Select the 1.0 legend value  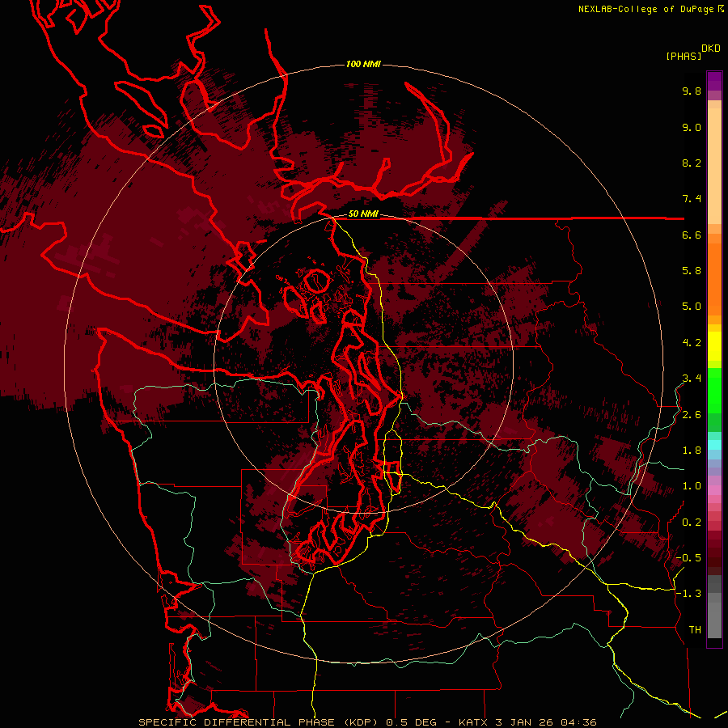click(692, 486)
